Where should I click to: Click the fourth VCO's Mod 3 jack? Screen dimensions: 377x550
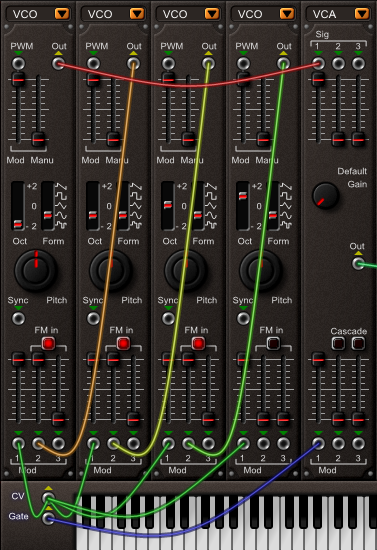[283, 443]
